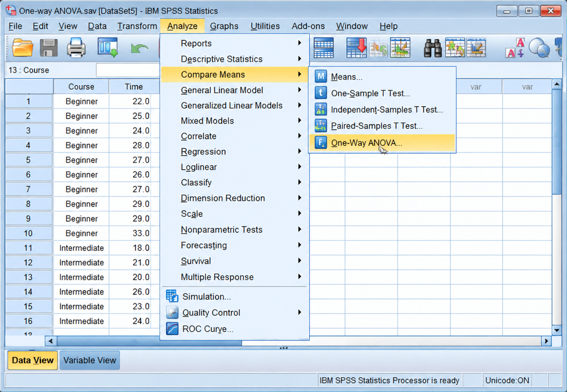Expand the General Linear Model submenu arrow
This screenshot has height=392, width=567.
point(299,90)
